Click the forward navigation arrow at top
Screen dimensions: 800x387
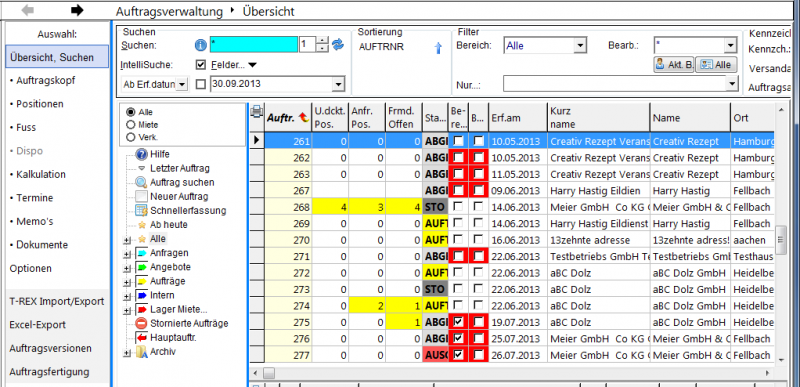[x=77, y=10]
